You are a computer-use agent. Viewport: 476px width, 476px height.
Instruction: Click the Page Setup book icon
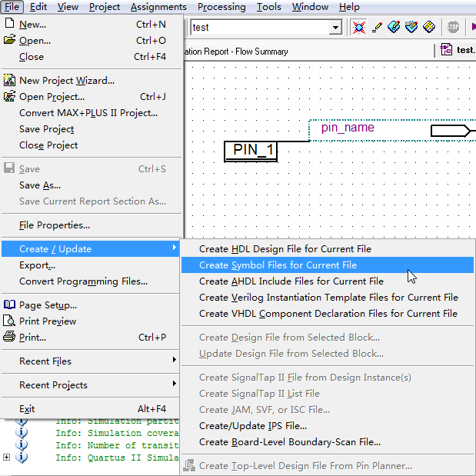[x=9, y=305]
